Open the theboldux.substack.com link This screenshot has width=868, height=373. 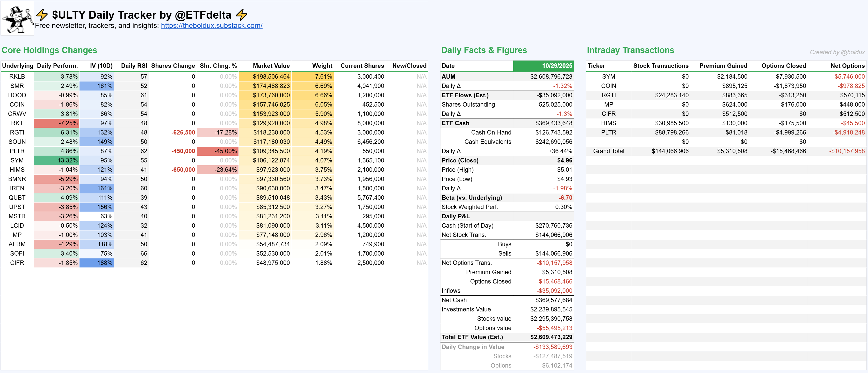[x=211, y=26]
